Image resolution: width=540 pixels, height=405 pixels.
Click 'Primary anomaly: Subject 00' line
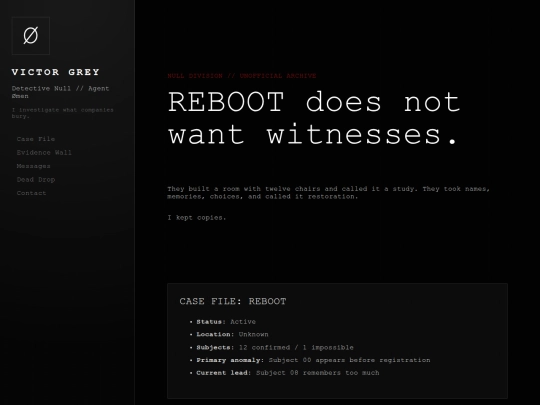(313, 360)
